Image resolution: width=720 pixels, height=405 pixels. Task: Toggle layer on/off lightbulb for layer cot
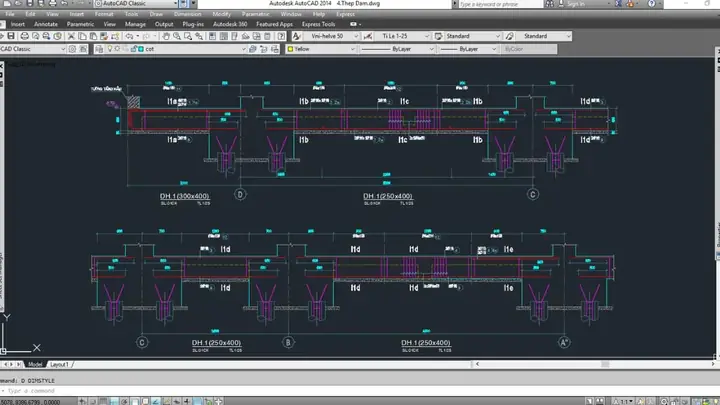pos(110,49)
